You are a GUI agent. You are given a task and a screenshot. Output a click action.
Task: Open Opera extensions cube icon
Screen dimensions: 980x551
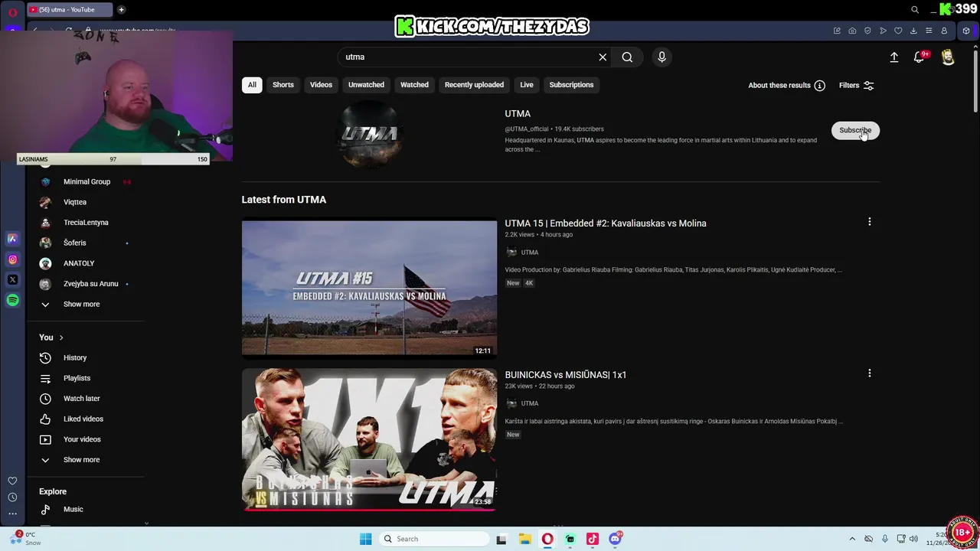966,31
